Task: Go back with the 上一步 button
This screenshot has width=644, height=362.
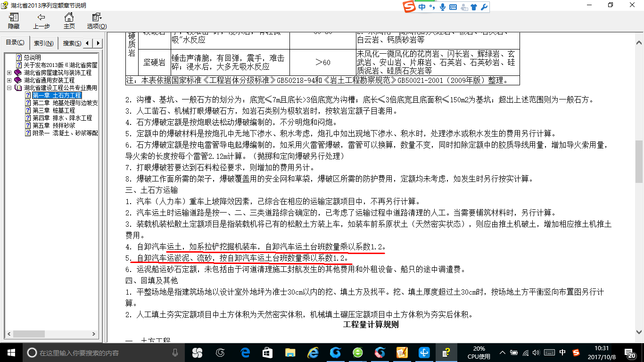Action: tap(41, 21)
